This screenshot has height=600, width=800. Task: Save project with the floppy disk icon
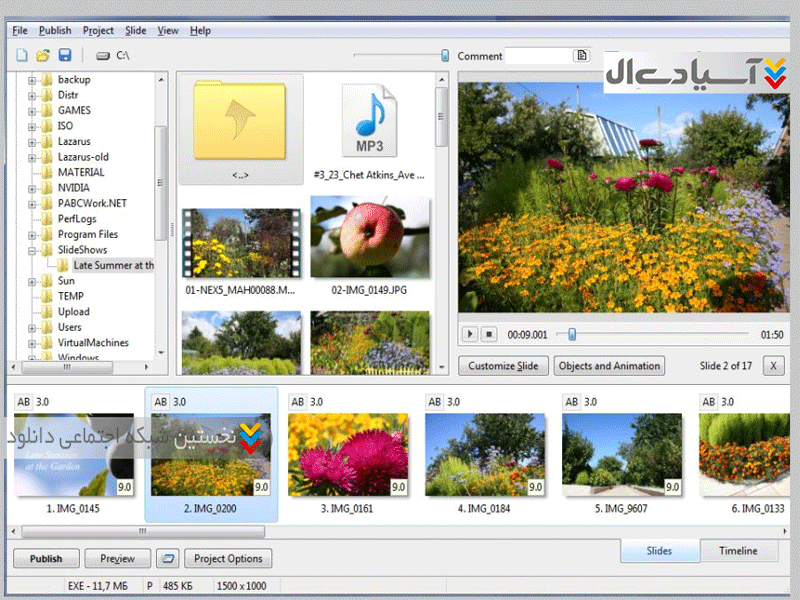[65, 56]
